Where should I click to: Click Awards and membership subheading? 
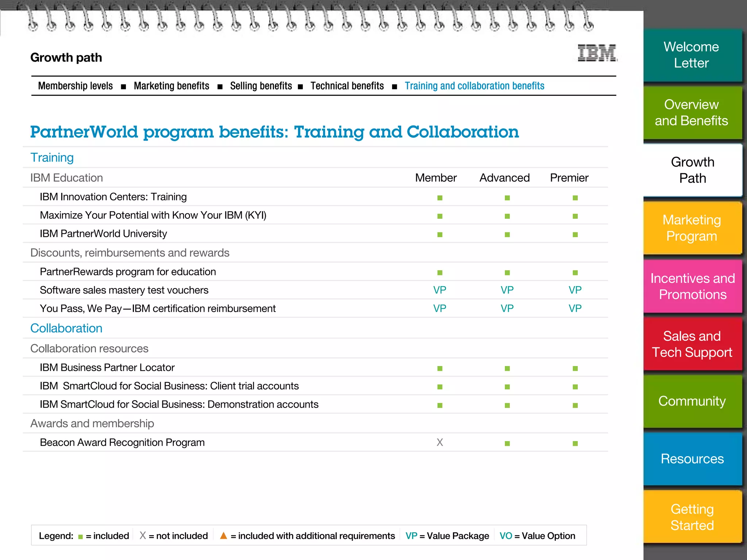coord(92,424)
